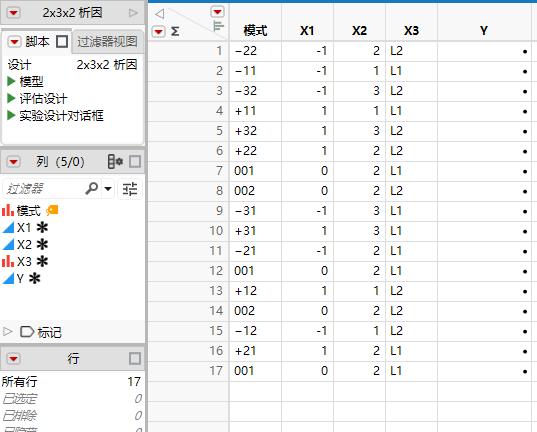Click the missing Y cell in row 3
Screen dimensions: 537x432
coord(484,91)
